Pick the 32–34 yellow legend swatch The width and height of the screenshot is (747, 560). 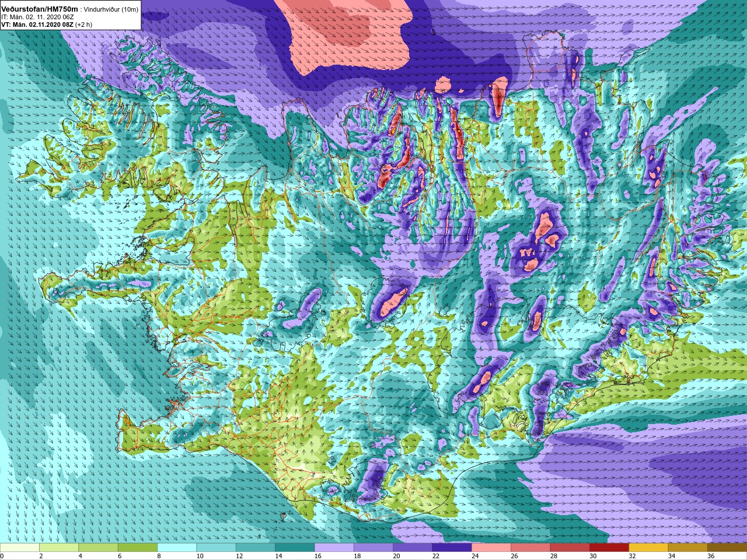[648, 548]
